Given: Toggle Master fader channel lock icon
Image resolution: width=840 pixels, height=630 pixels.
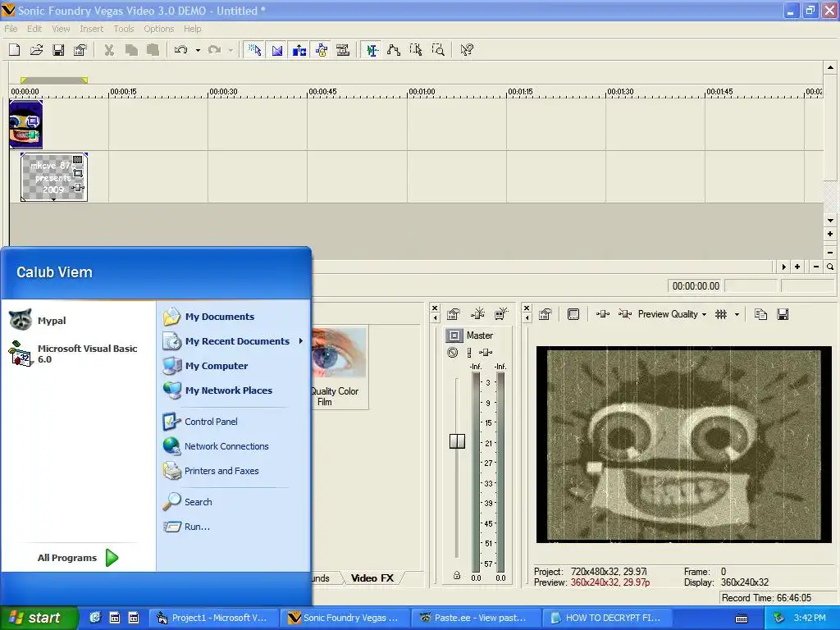Looking at the screenshot, I should coord(457,575).
